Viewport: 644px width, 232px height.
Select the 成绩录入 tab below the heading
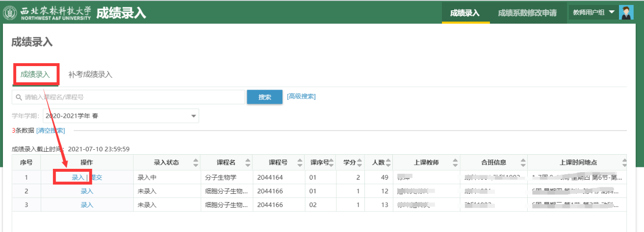[35, 75]
